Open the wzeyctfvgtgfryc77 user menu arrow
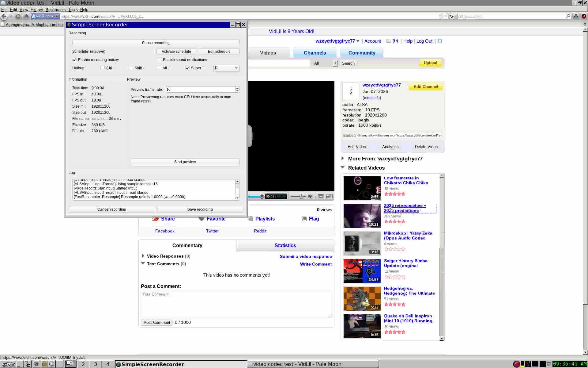Image resolution: width=588 pixels, height=368 pixels. 358,41
